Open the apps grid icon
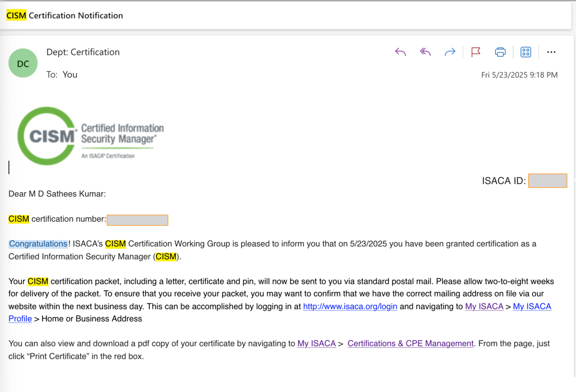Image resolution: width=576 pixels, height=392 pixels. [526, 52]
